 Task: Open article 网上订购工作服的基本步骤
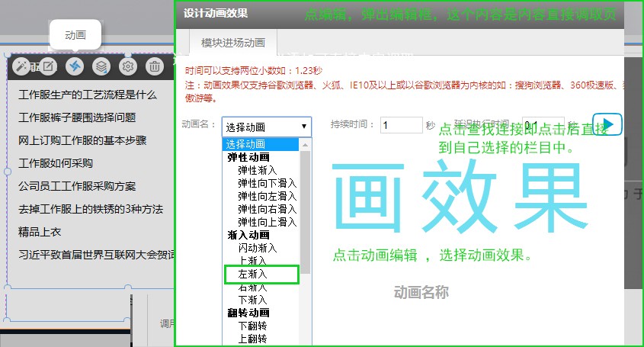click(82, 140)
